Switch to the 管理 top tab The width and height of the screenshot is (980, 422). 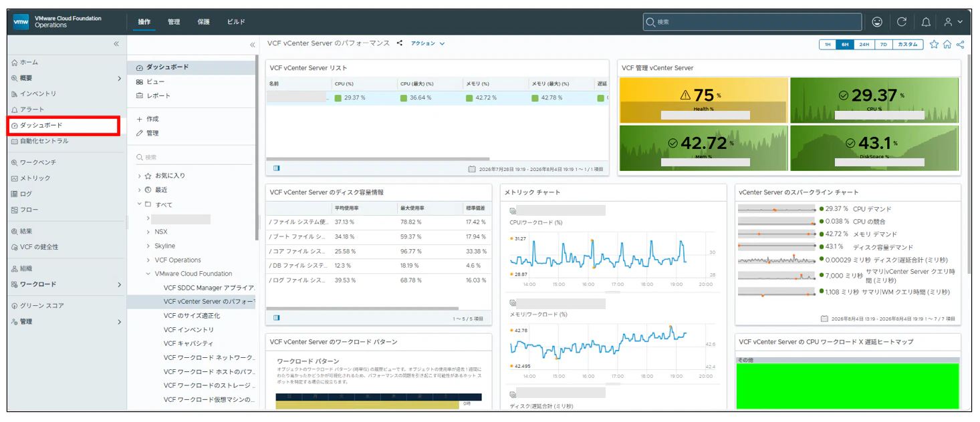click(174, 22)
